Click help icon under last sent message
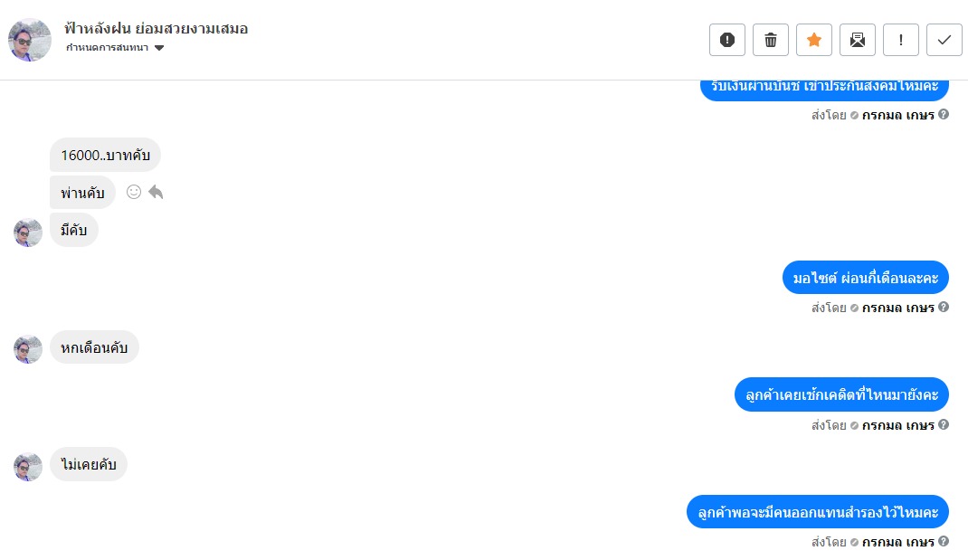 click(x=944, y=542)
